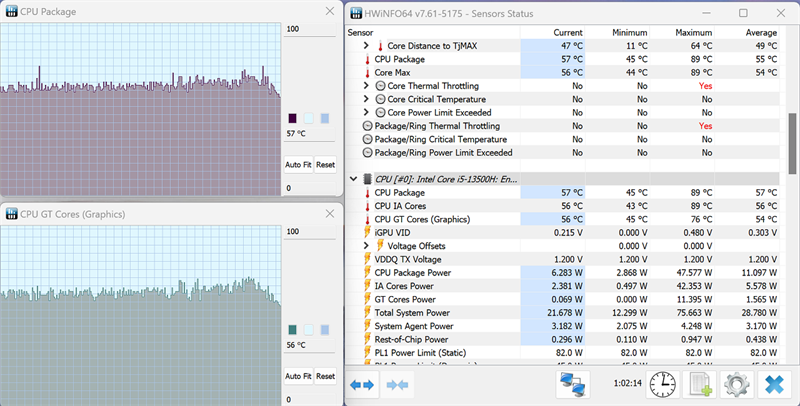Viewport: 800px width, 406px height.
Task: Expand the Core Thermal Throttling row
Action: (366, 86)
